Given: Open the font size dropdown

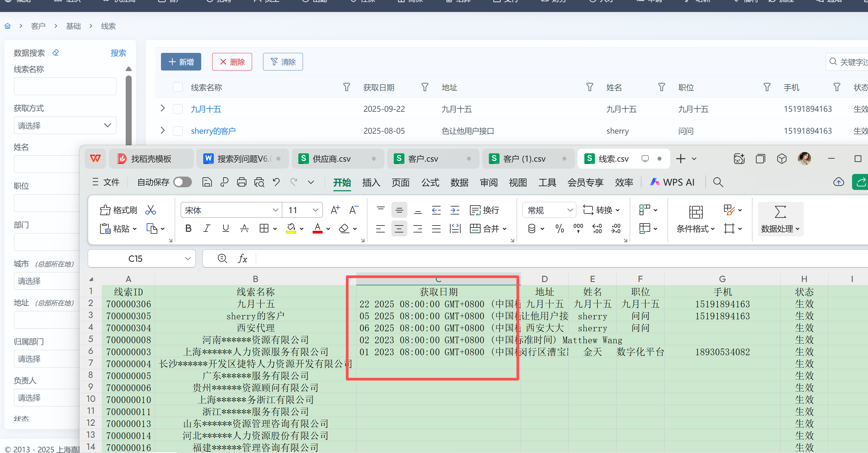Looking at the screenshot, I should [x=315, y=210].
